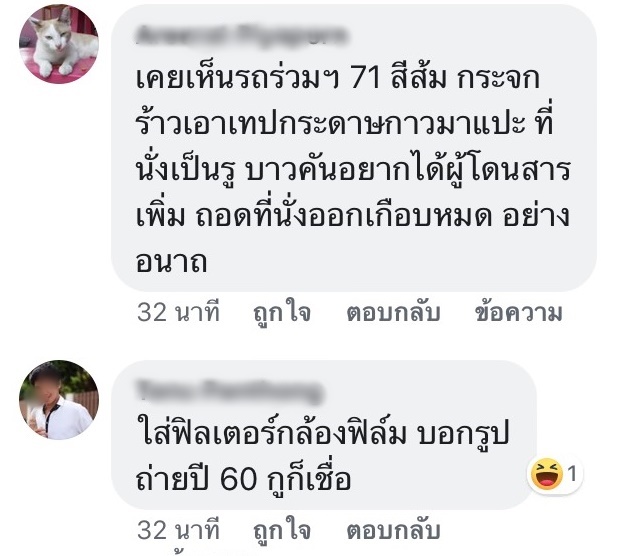Click the word อนาถ ending the first comment
This screenshot has width=622, height=556.
tap(171, 263)
